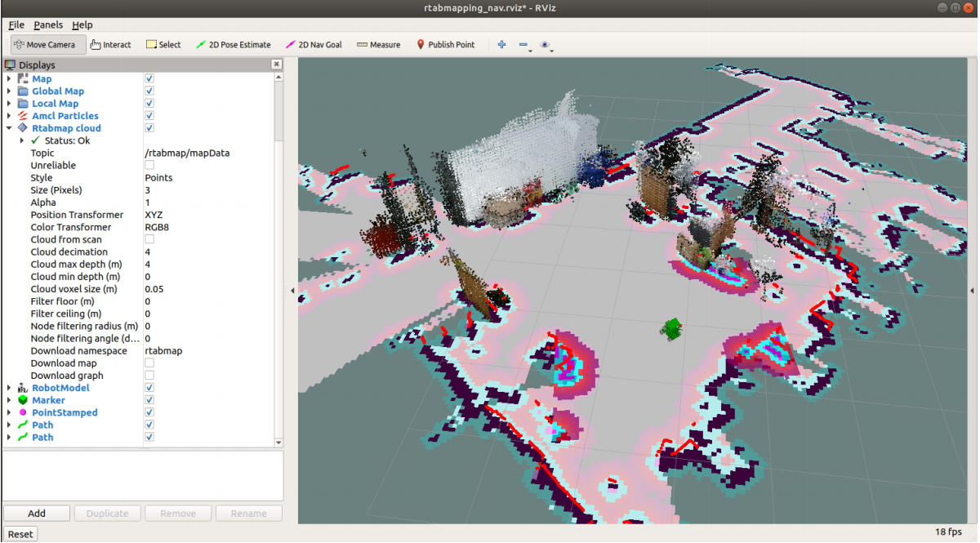The width and height of the screenshot is (980, 543).
Task: Close the Displays panel
Action: point(276,65)
